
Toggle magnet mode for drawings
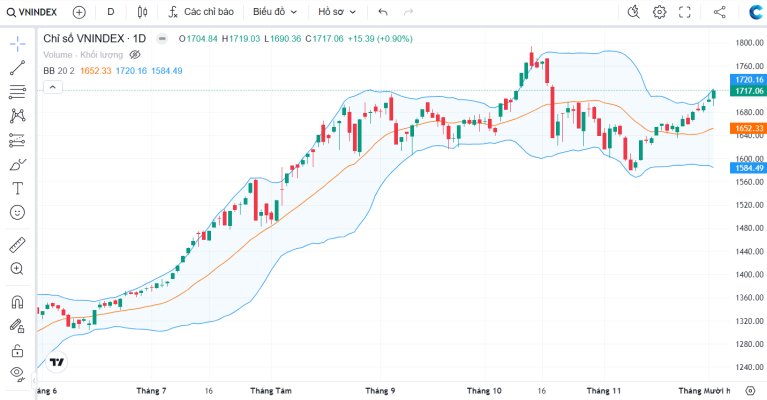click(x=17, y=302)
